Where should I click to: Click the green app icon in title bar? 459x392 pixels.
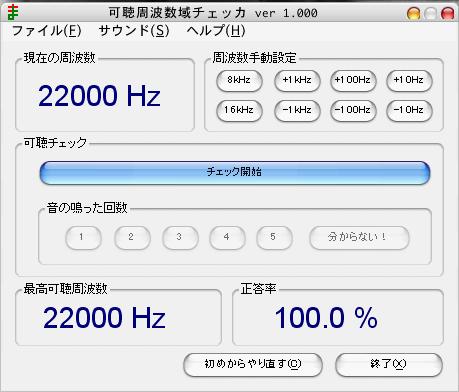(13, 12)
